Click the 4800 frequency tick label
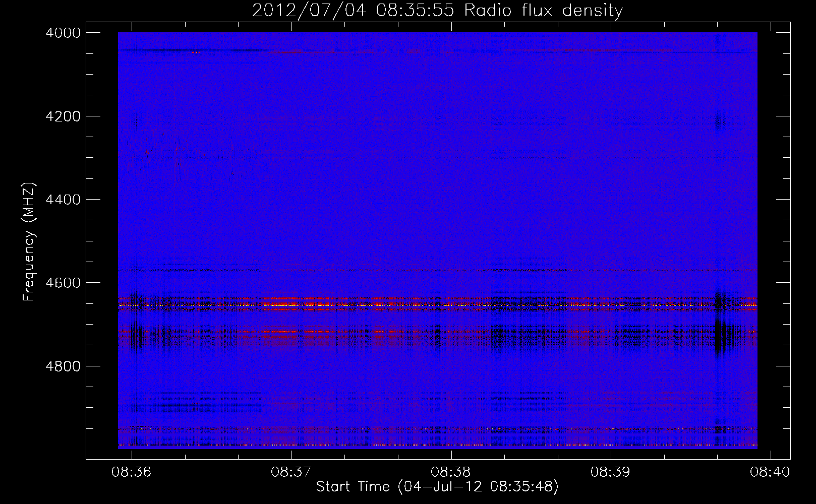The image size is (816, 504). 63,366
